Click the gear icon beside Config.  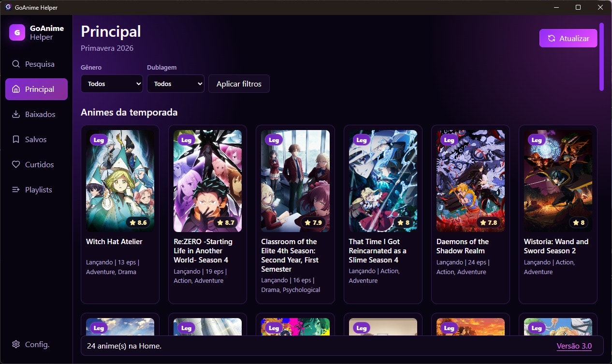[x=16, y=344]
